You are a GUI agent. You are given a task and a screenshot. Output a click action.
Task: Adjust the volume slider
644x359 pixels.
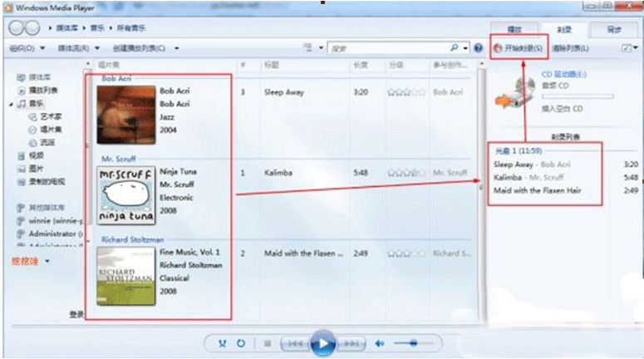[413, 343]
